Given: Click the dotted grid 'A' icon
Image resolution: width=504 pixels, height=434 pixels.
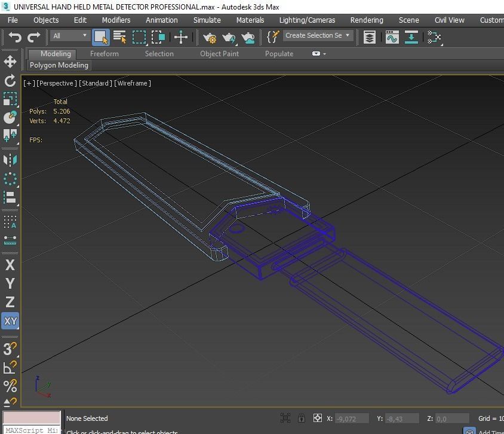Looking at the screenshot, I should coord(10,222).
